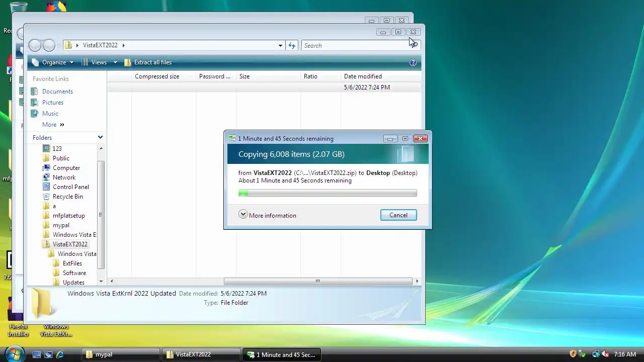The height and width of the screenshot is (362, 644).
Task: Select VistaEXT2022 zip in tree
Action: click(x=70, y=244)
